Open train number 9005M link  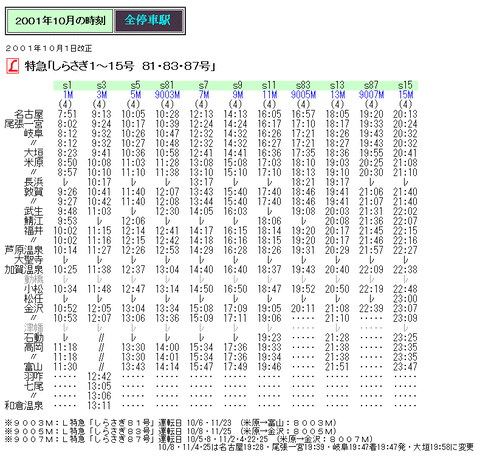pyautogui.click(x=303, y=95)
